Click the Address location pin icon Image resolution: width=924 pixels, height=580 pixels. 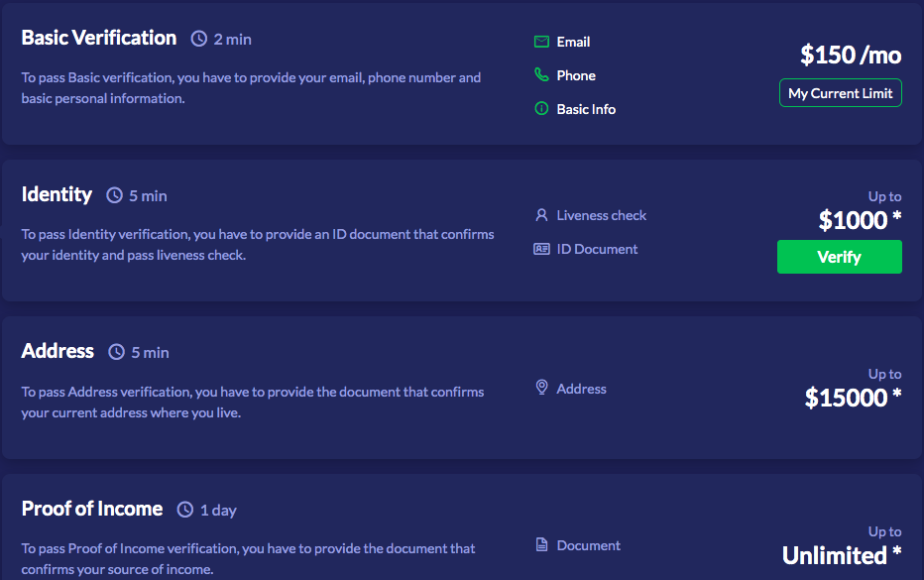(x=541, y=389)
